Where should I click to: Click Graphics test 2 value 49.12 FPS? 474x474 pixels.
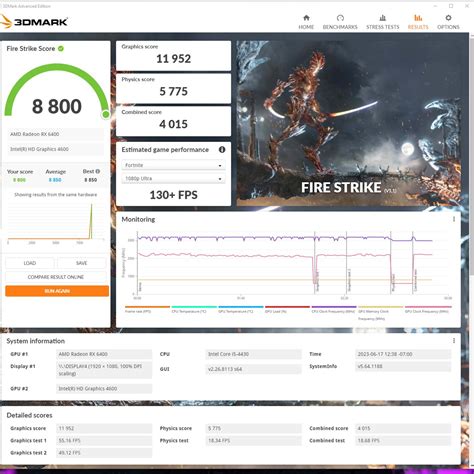[x=104, y=453]
